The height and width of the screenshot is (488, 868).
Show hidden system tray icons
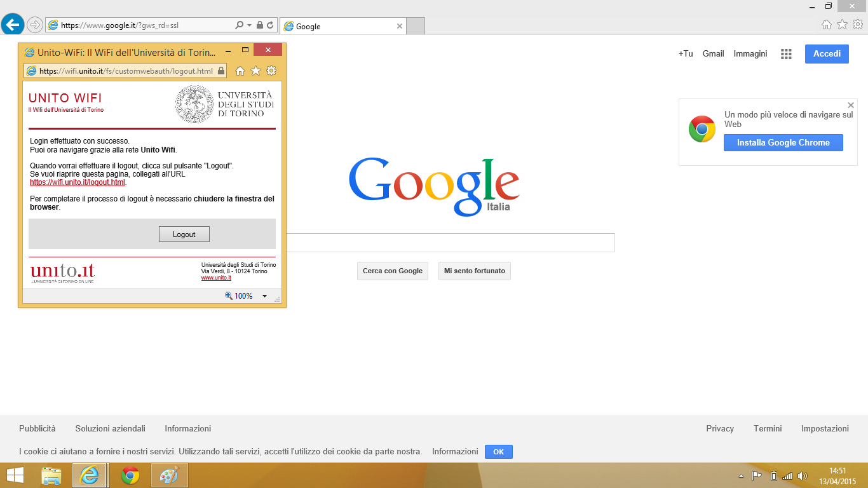(x=741, y=476)
